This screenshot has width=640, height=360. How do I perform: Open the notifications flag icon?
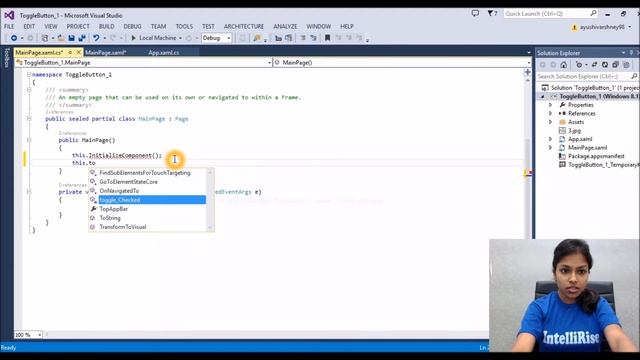point(491,13)
